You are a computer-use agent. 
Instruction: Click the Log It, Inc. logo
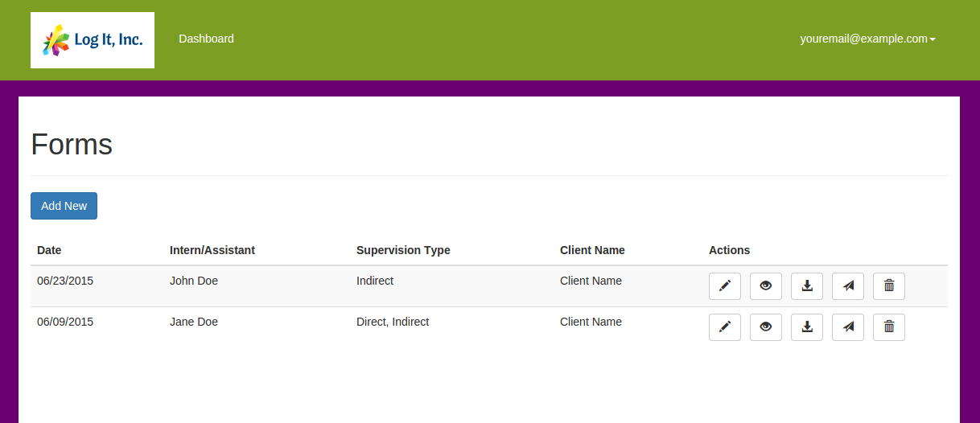click(93, 40)
